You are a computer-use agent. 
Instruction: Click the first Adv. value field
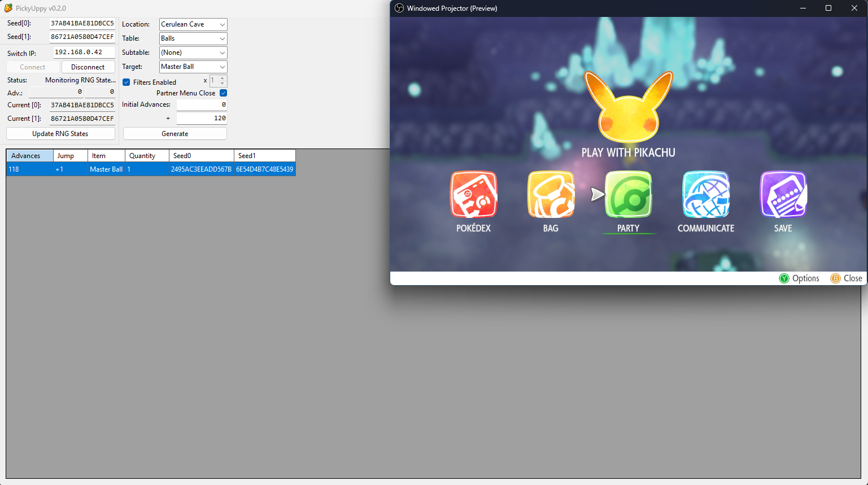tap(56, 92)
